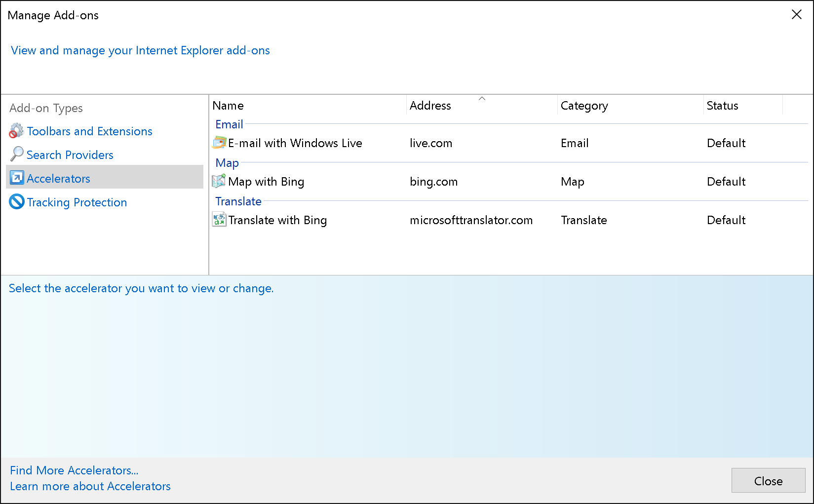Viewport: 814px width, 504px height.
Task: Click Default status of Translate with Bing row
Action: pos(726,220)
